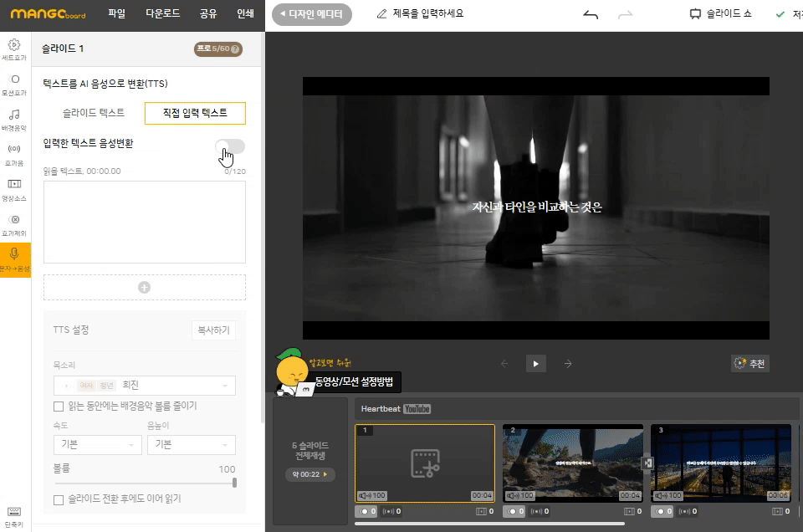Select the 효과제외 remove-effects icon
803x532 pixels.
coord(14,225)
